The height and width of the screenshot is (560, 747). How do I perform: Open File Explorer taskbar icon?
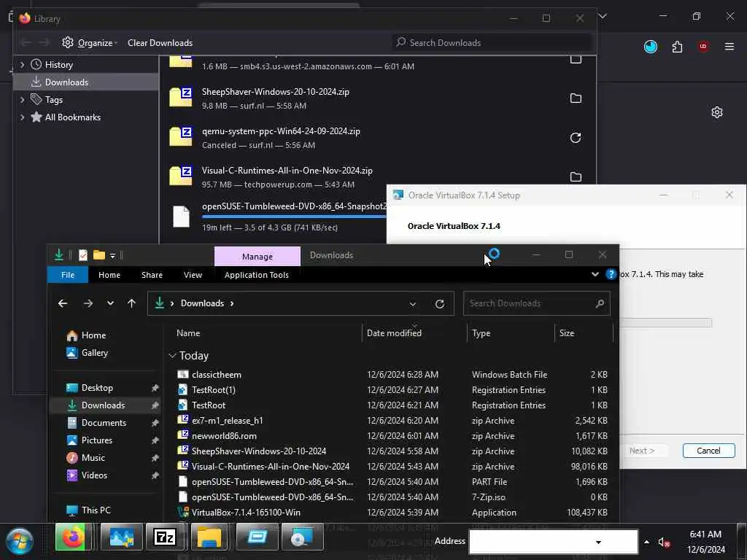click(x=209, y=538)
